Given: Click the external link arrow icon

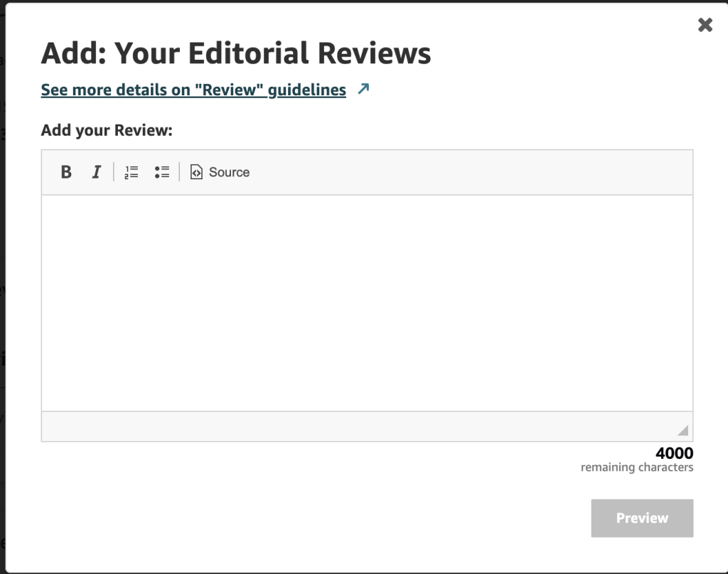Looking at the screenshot, I should click(x=363, y=90).
